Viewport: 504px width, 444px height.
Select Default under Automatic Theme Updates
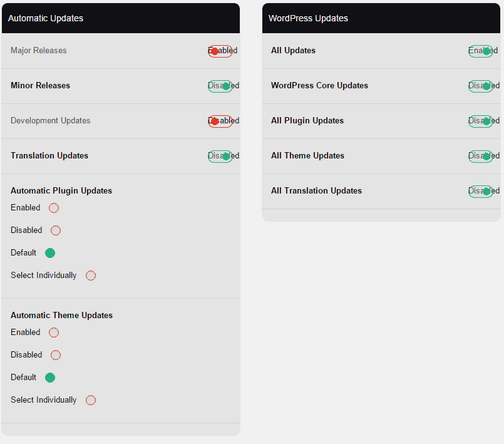50,378
